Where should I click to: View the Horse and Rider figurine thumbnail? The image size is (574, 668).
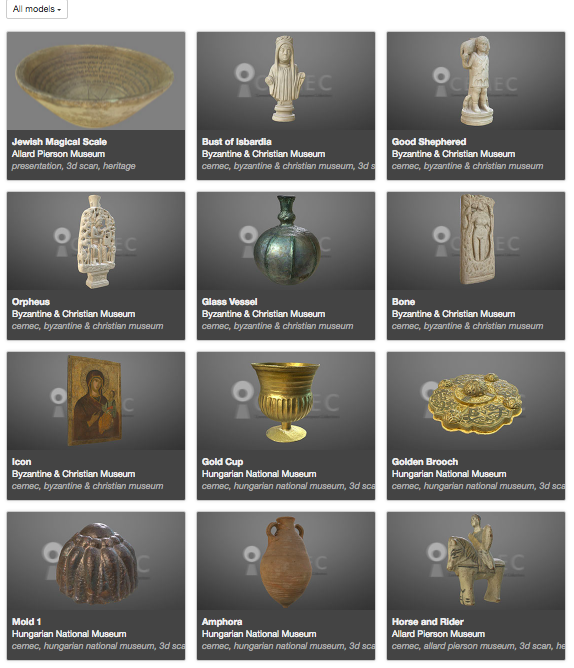click(476, 561)
